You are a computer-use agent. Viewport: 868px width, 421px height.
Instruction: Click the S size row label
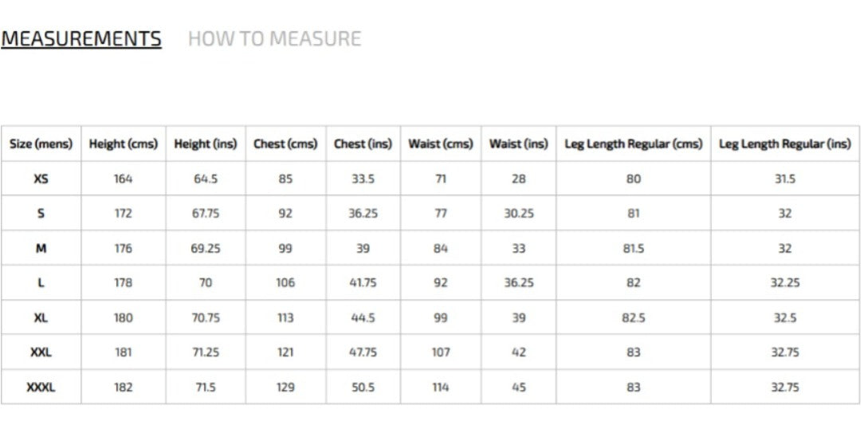[x=41, y=213]
